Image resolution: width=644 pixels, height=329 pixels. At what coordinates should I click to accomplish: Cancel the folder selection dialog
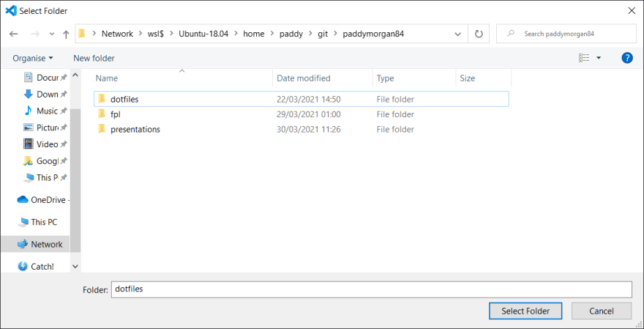point(602,311)
